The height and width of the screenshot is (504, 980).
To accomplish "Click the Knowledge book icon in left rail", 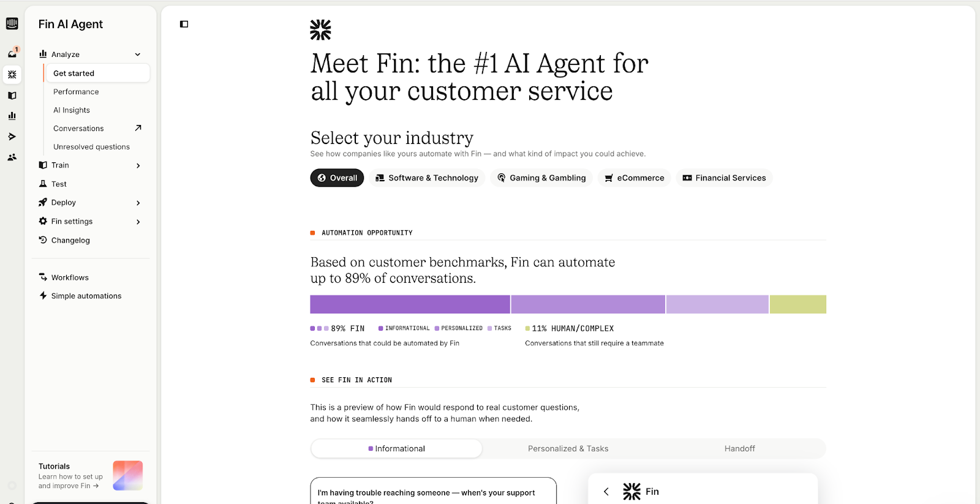I will click(12, 96).
